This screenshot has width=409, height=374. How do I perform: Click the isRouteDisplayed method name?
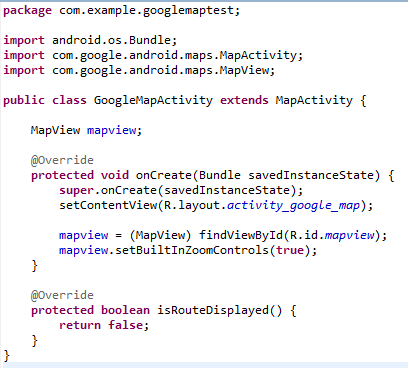213,310
